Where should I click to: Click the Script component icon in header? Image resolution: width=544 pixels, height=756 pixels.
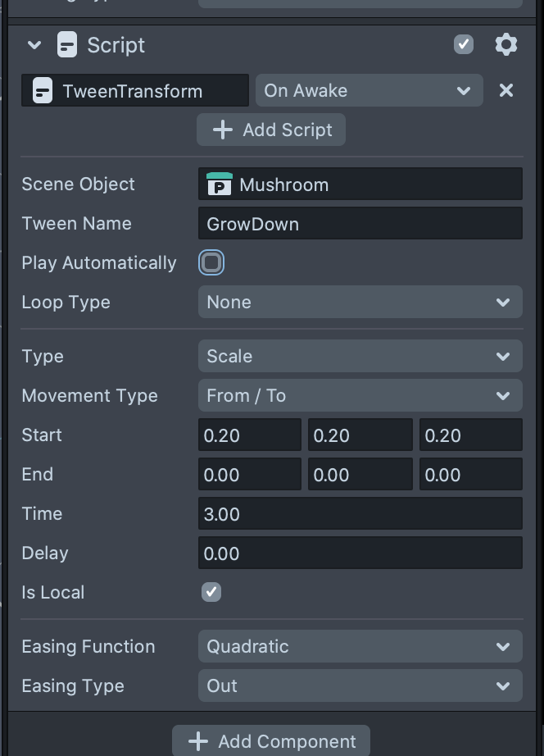tap(67, 44)
